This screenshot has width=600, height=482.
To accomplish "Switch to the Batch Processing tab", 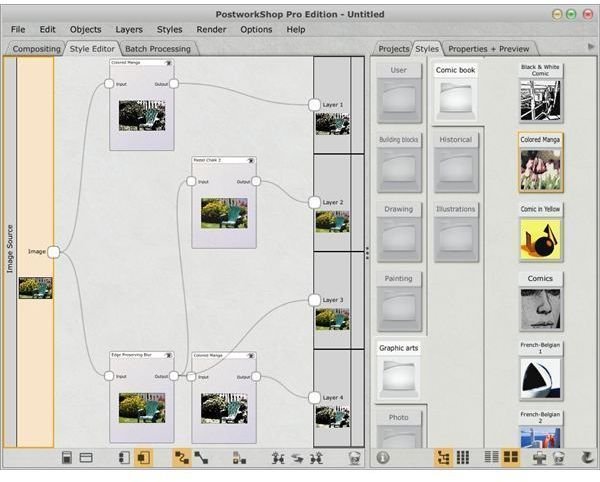I will coord(158,49).
